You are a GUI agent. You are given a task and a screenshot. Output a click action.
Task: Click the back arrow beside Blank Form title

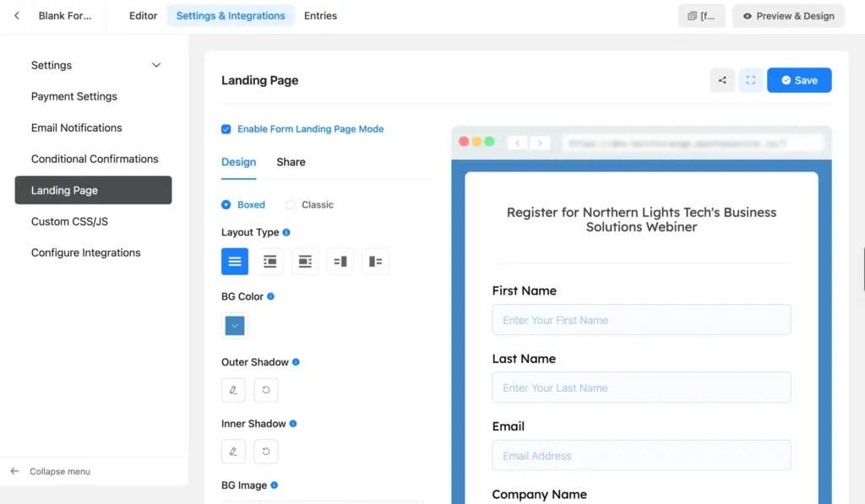(x=17, y=16)
